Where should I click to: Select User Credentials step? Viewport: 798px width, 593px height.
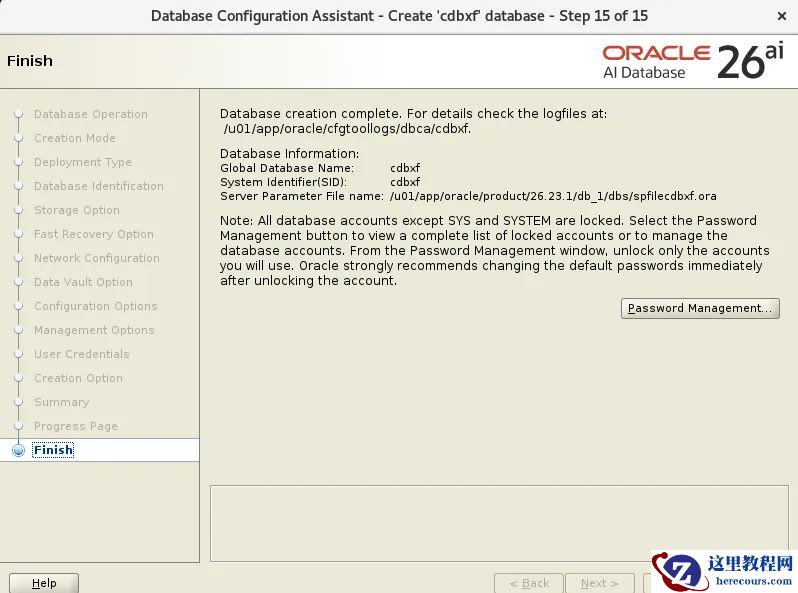(x=81, y=354)
